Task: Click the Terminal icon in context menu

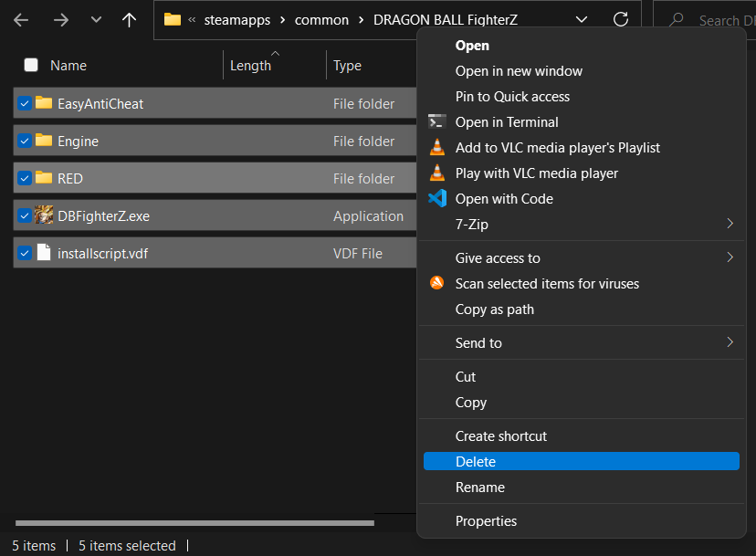Action: pos(437,121)
